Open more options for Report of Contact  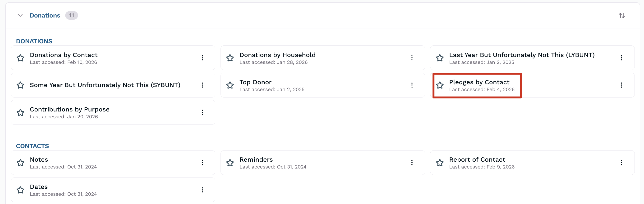coord(621,163)
